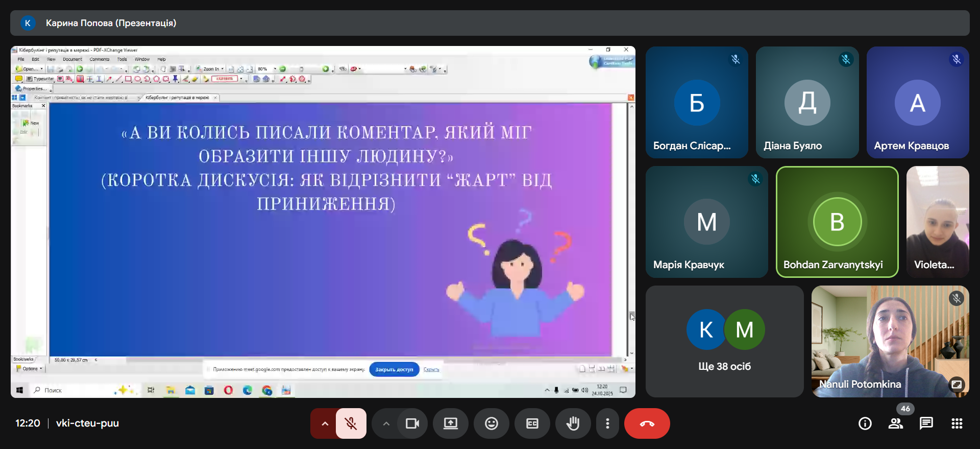This screenshot has width=980, height=449.
Task: Toggle picture-in-picture on Nanuli's tile
Action: click(956, 384)
